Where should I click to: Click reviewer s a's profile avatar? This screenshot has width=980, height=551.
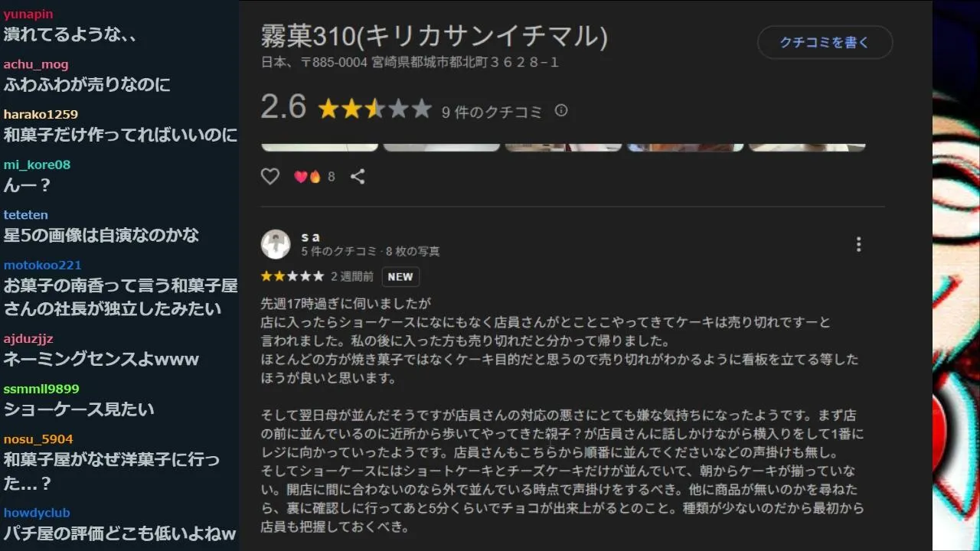(276, 244)
